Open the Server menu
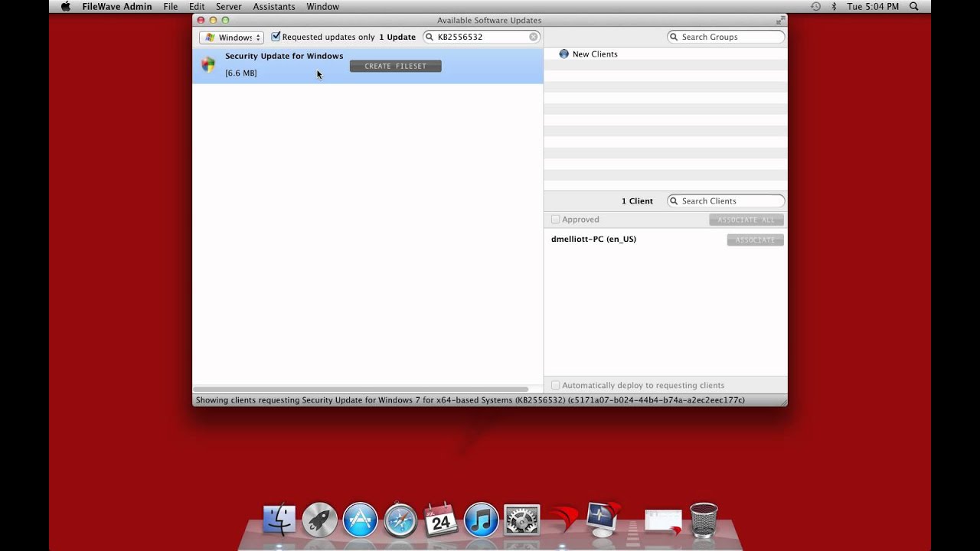This screenshot has width=980, height=551. pos(228,6)
